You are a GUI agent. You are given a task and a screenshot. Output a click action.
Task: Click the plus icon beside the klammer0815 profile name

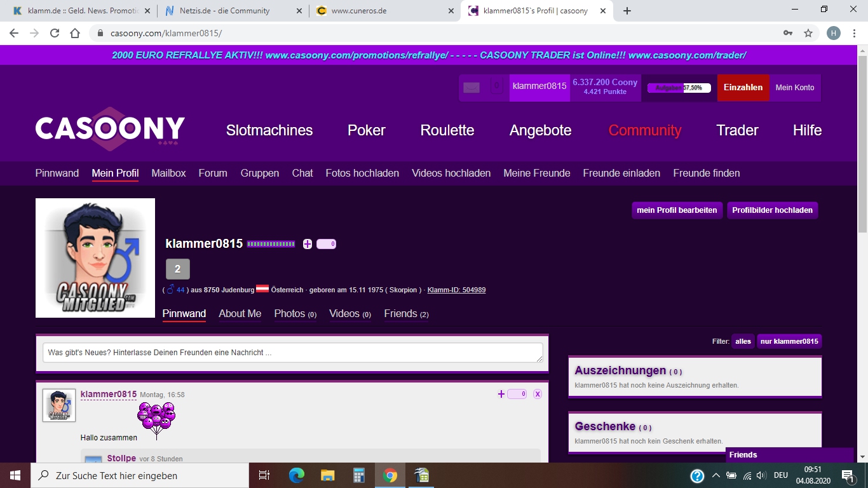coord(308,244)
